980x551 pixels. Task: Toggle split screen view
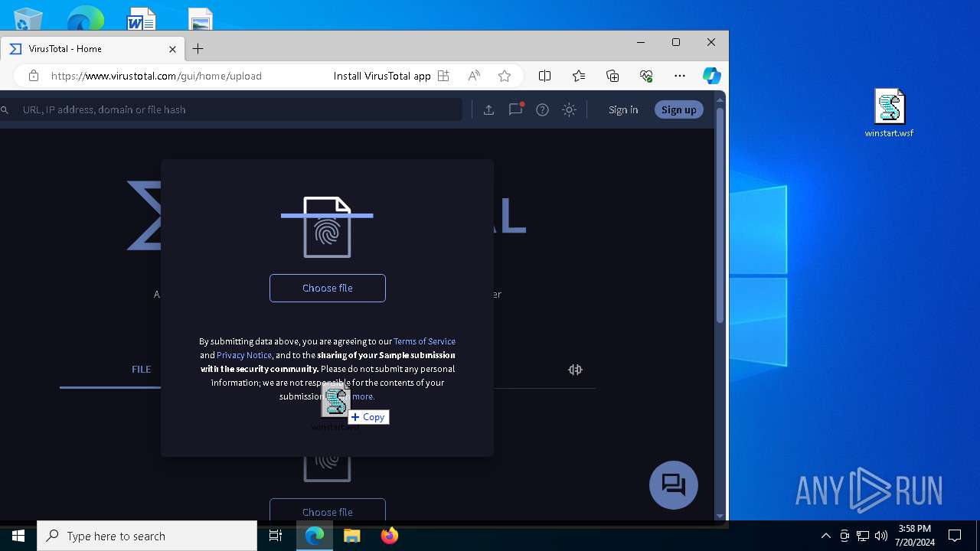[x=544, y=76]
